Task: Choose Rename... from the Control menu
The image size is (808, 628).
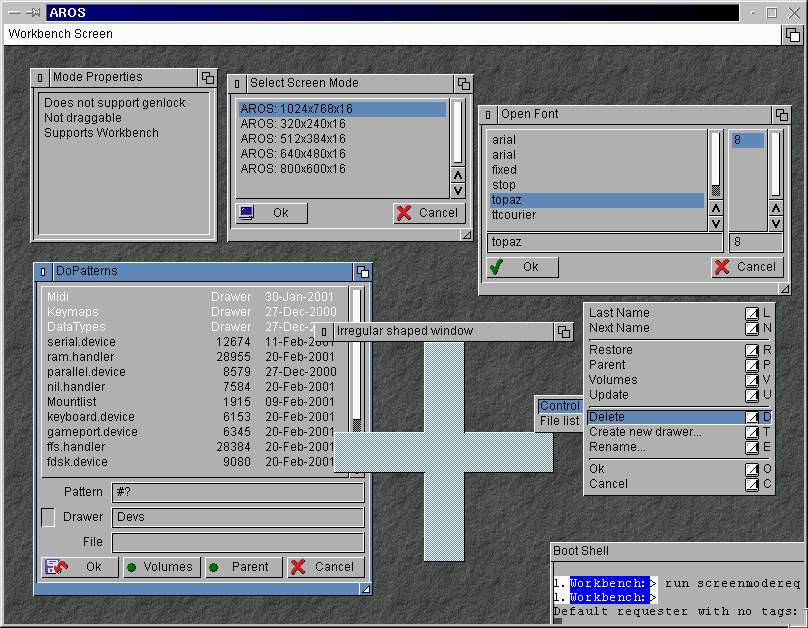Action: 679,447
